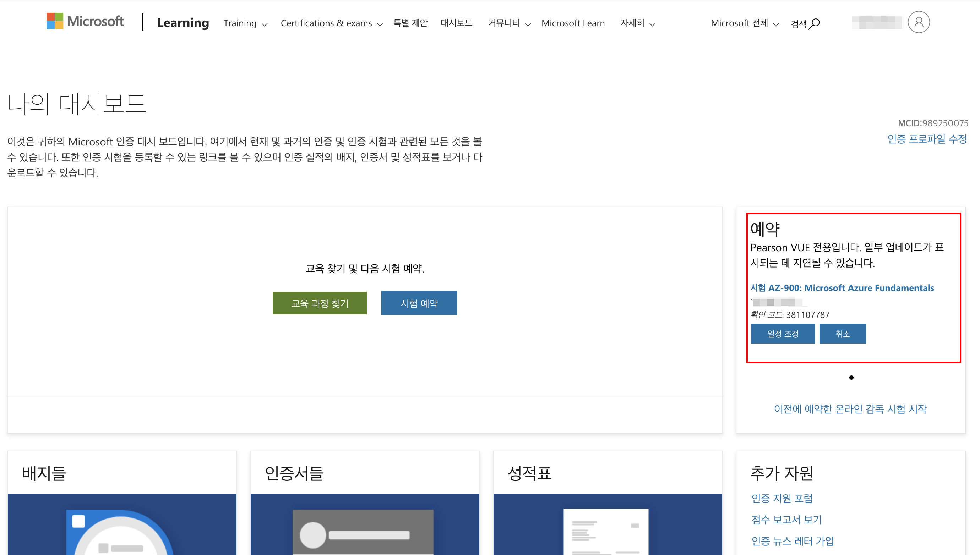This screenshot has width=980, height=555.
Task: Click the 교육 과정 찾기 button
Action: (320, 303)
